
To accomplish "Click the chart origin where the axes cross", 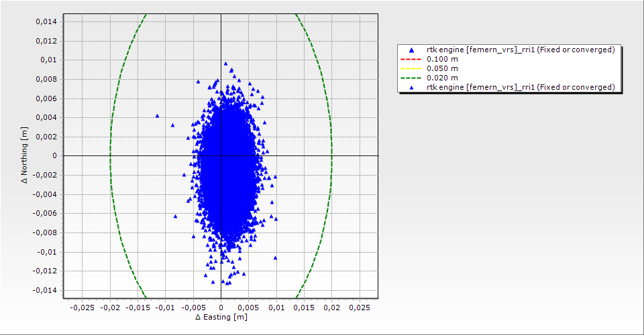I will (221, 155).
